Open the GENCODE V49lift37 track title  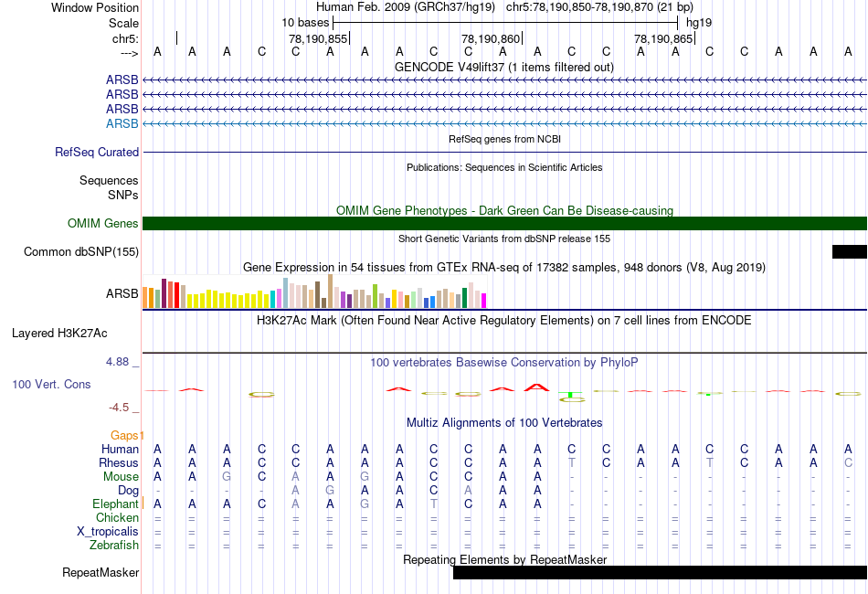tap(503, 67)
